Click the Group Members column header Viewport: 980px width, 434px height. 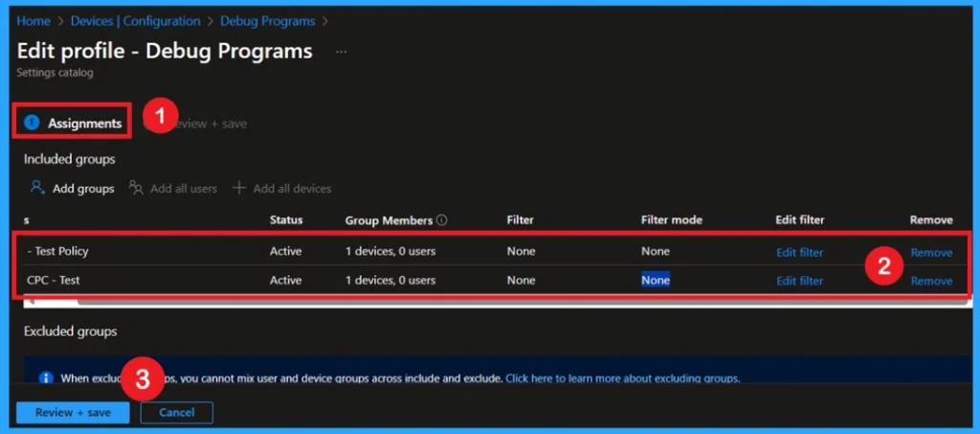389,220
